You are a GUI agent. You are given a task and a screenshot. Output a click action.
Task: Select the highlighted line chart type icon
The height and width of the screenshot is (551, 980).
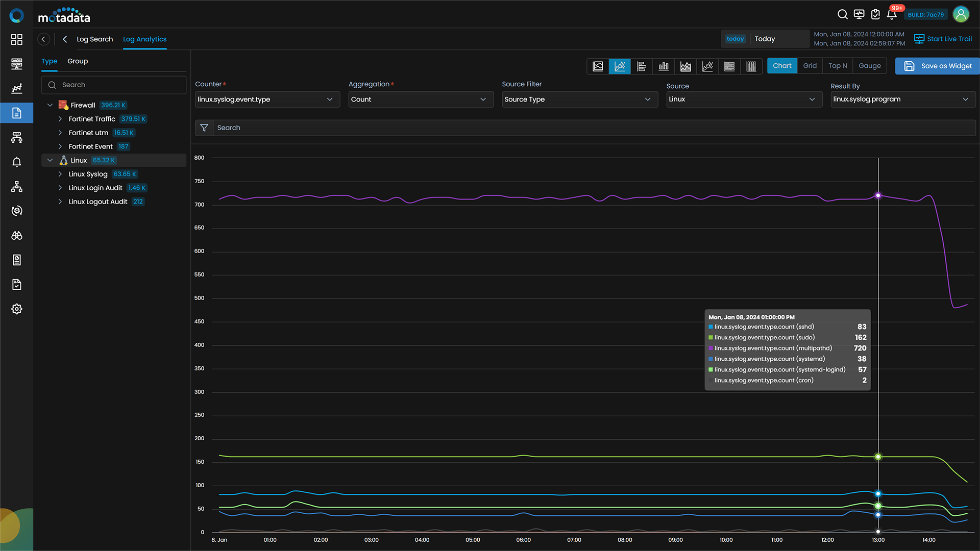point(620,66)
